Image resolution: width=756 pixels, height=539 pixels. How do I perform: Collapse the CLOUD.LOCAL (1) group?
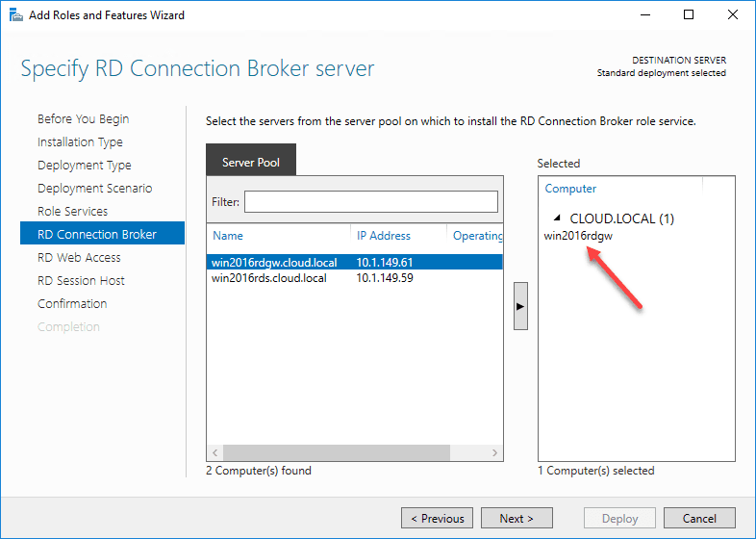[x=557, y=218]
